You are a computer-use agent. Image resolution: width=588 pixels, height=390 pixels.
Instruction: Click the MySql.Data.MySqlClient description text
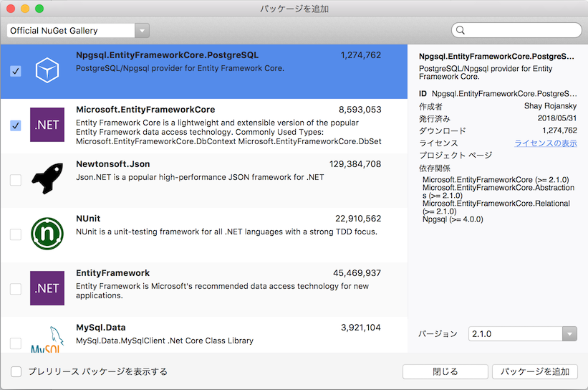click(165, 341)
